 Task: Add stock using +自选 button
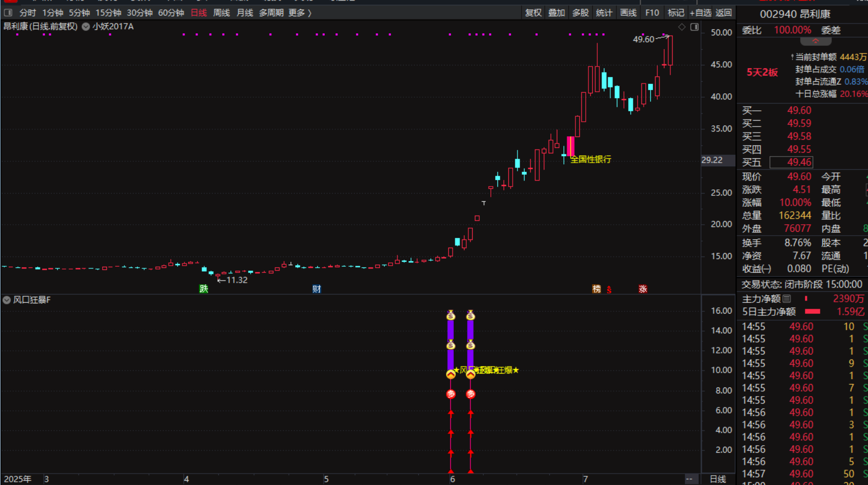pyautogui.click(x=700, y=13)
